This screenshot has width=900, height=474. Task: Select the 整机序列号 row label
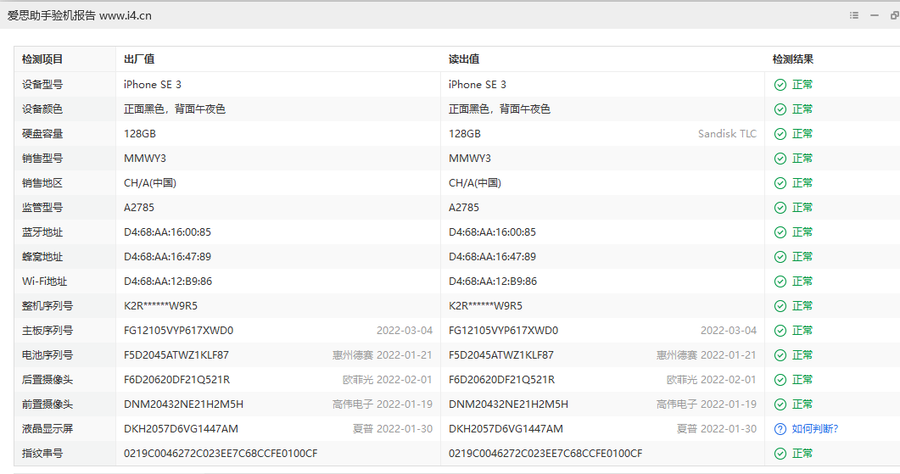pos(48,306)
